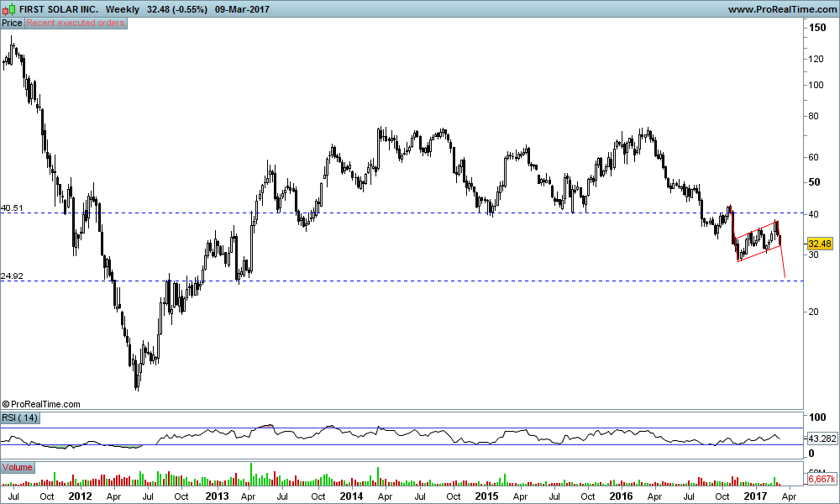Click the FIRST SOLAR INC. ticker name
Screen dimensions: 840x504
point(59,9)
